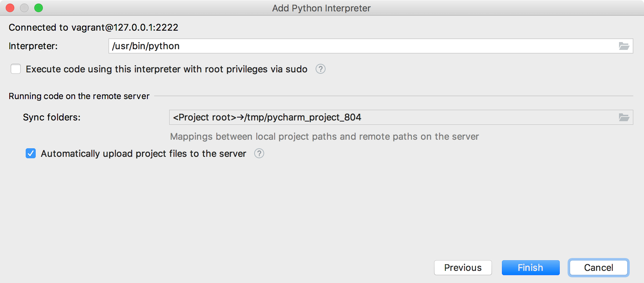Click the "Connected to vagrant@127.0.0.1:2222" text
644x283 pixels.
pyautogui.click(x=94, y=27)
